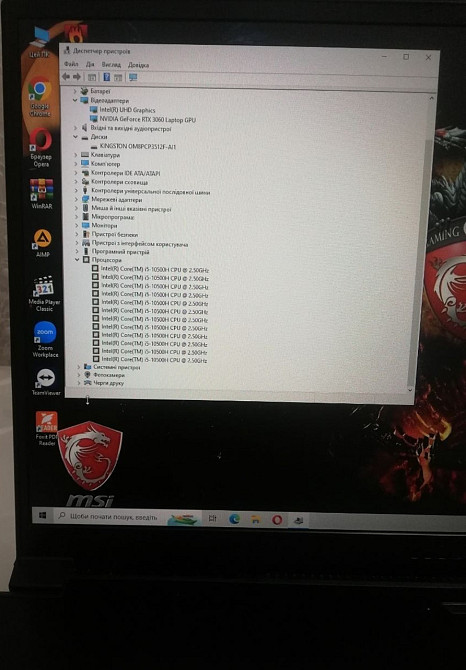Click the toolbar icon right of the blue Help icon
Viewport: 466px width, 670px height.
click(x=118, y=77)
